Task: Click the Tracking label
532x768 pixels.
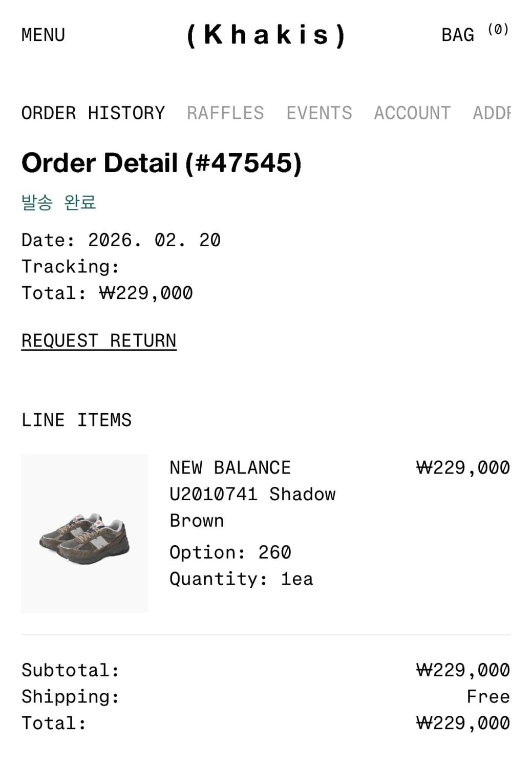Action: (70, 267)
